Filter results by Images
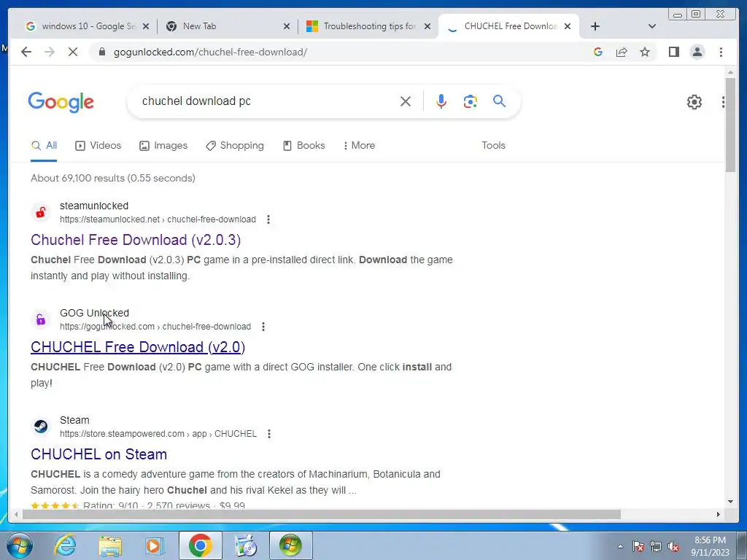This screenshot has height=560, width=747. coord(163,145)
